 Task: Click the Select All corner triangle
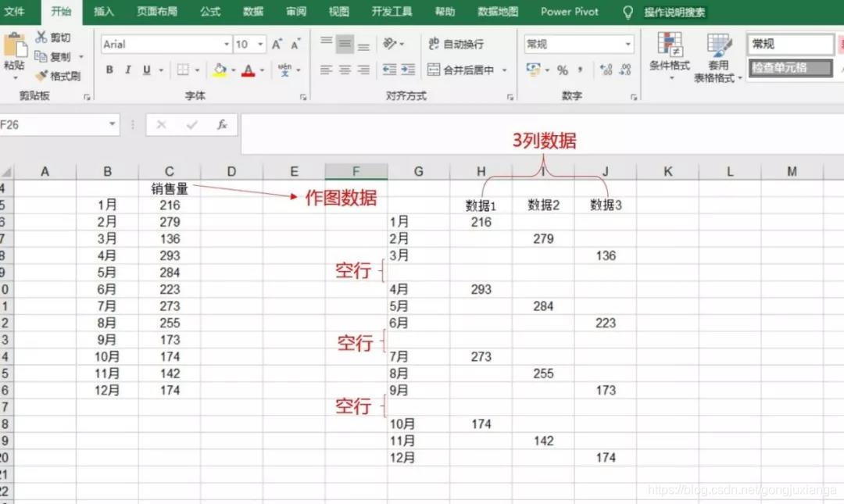(6, 172)
